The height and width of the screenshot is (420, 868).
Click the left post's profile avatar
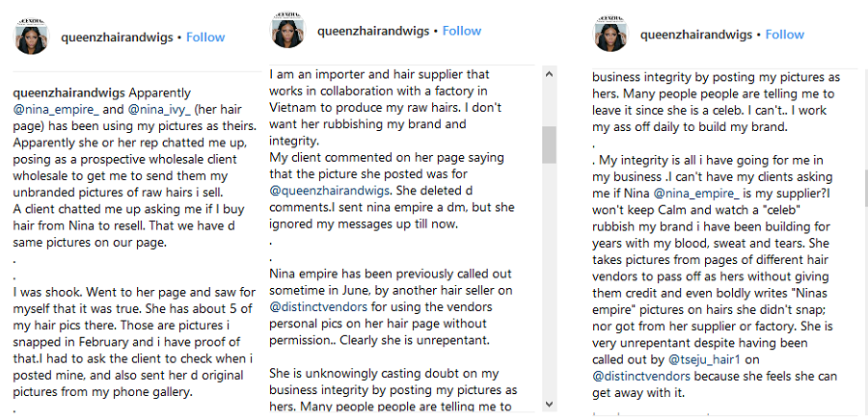pos(31,38)
